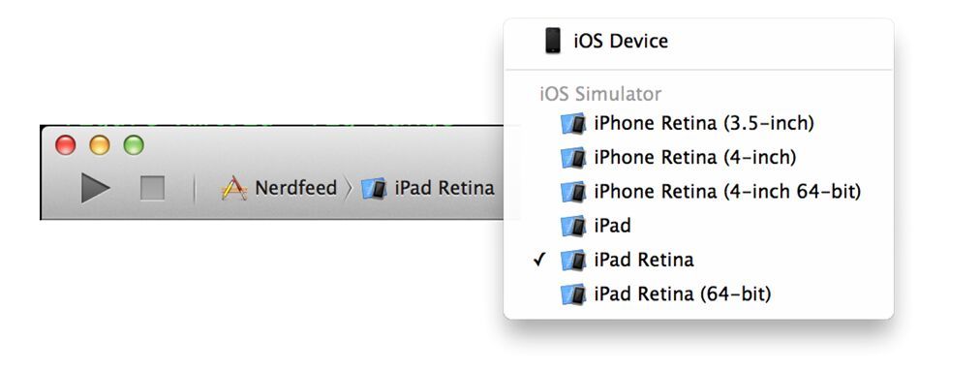Click the Run play button
Screen dimensions: 980x371
click(96, 188)
